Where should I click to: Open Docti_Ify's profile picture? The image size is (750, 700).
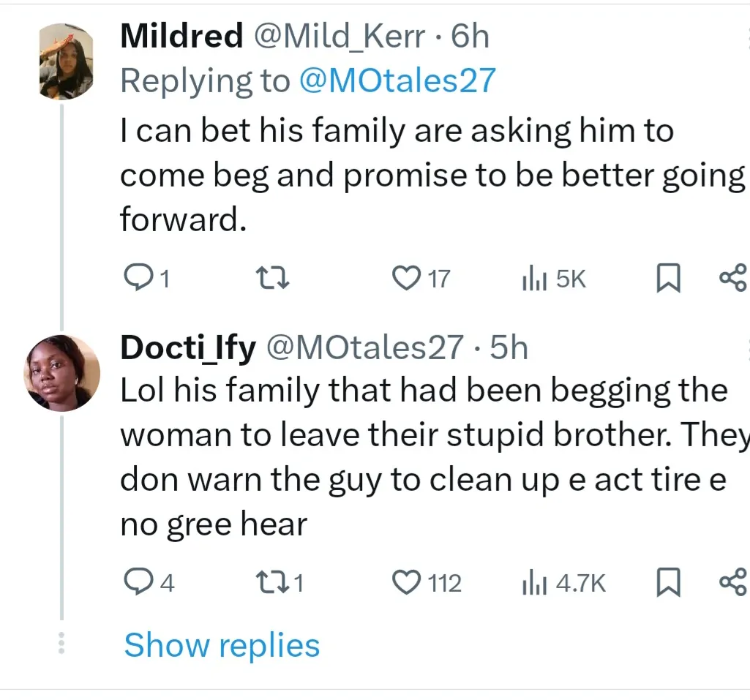[63, 373]
